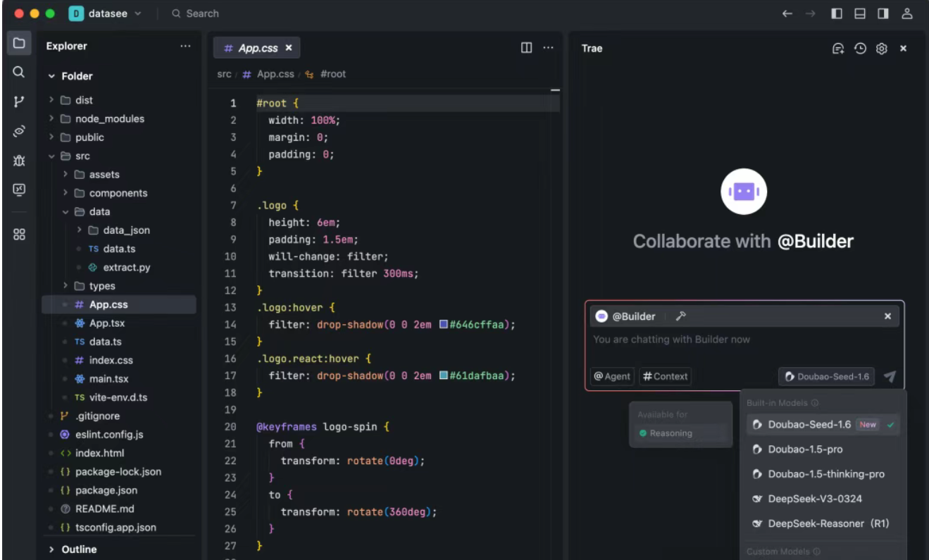Expand the data_json folder
929x560 pixels.
[x=80, y=230]
